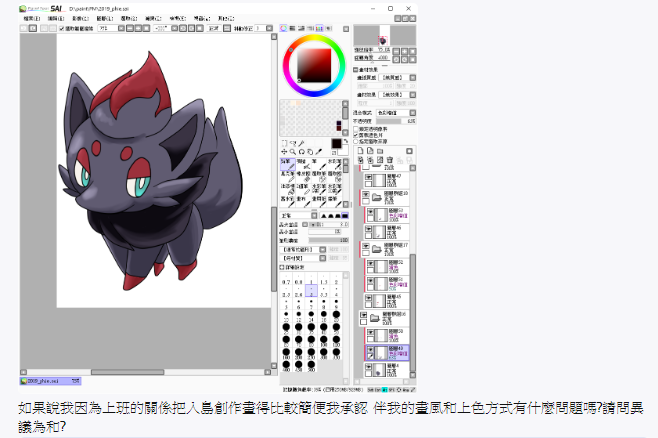Uncheck the clipping group checkbox
The image size is (658, 438).
tap(356, 136)
